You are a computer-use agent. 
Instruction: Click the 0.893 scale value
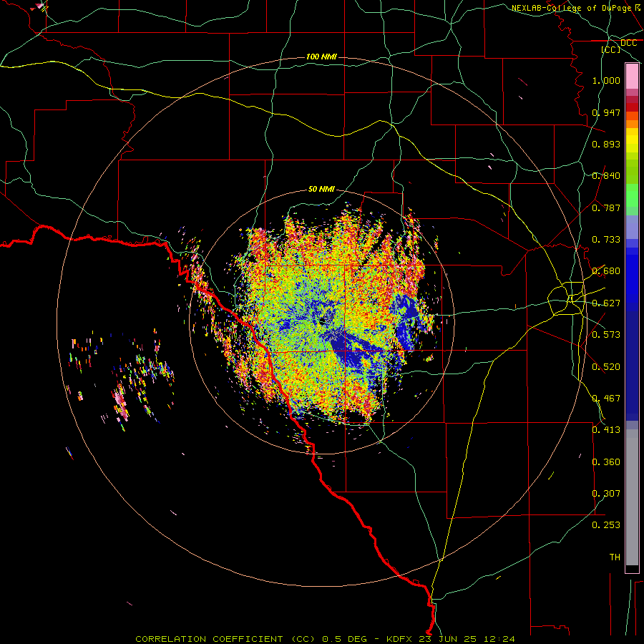coord(606,144)
